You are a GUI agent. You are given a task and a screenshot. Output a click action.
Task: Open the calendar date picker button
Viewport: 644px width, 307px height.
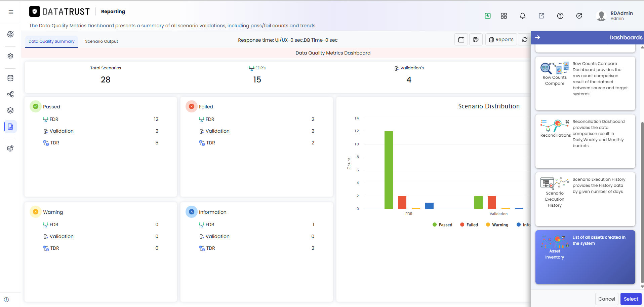click(x=461, y=40)
